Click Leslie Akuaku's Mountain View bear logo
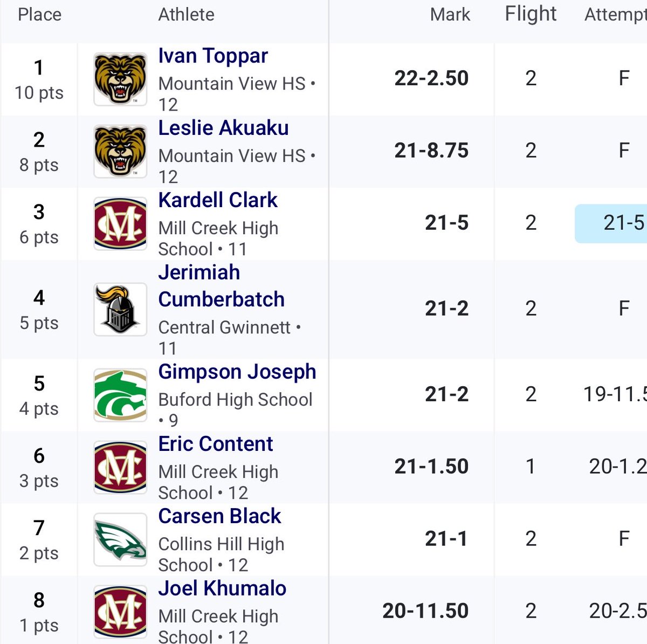647x644 pixels. pos(120,151)
